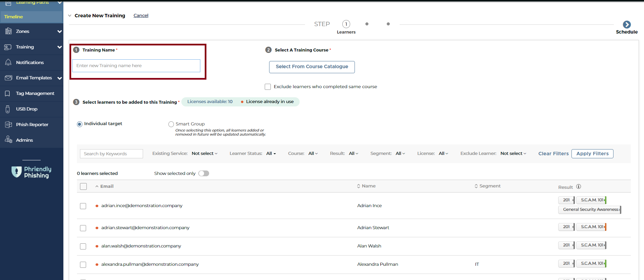Open the Existing Service dropdown

point(204,154)
